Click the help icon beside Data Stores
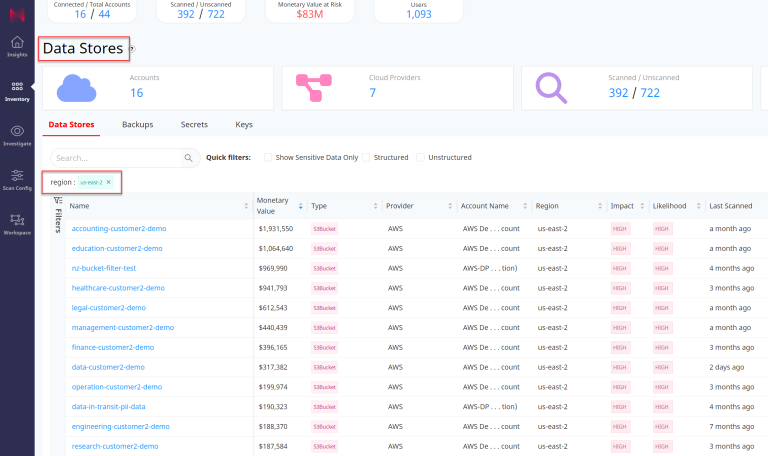The image size is (768, 456). (x=131, y=49)
